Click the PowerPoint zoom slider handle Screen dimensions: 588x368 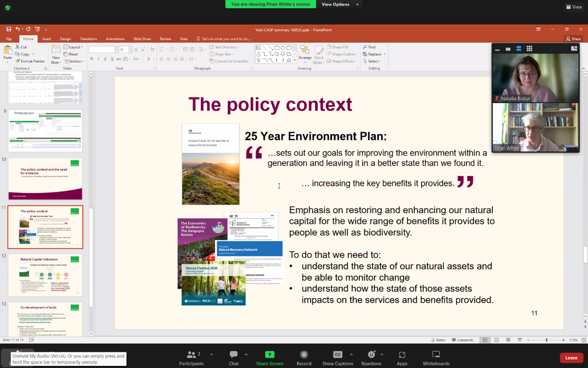point(546,340)
